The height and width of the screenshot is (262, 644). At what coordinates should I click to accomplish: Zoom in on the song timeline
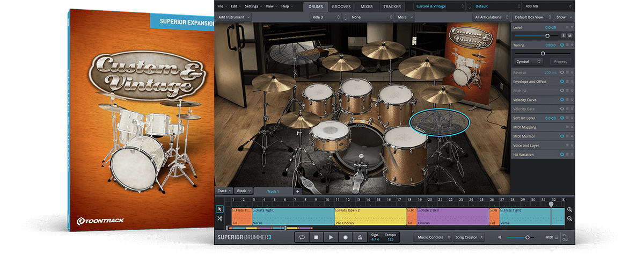coord(569,209)
